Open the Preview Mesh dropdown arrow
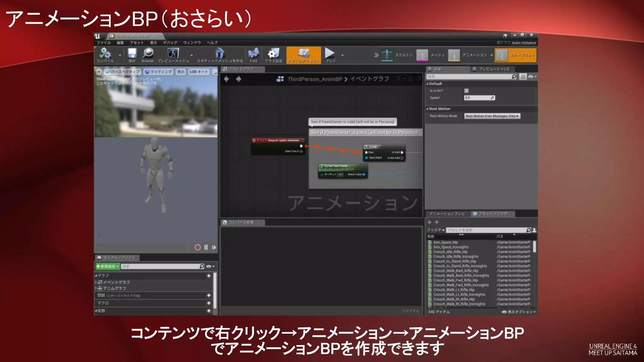Screen dimensions: 644x362 [192, 55]
